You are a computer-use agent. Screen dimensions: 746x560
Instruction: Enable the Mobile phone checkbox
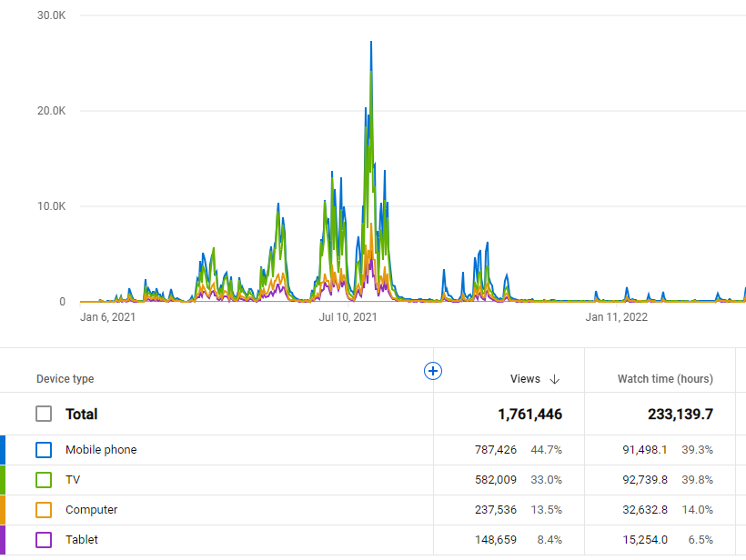44,449
